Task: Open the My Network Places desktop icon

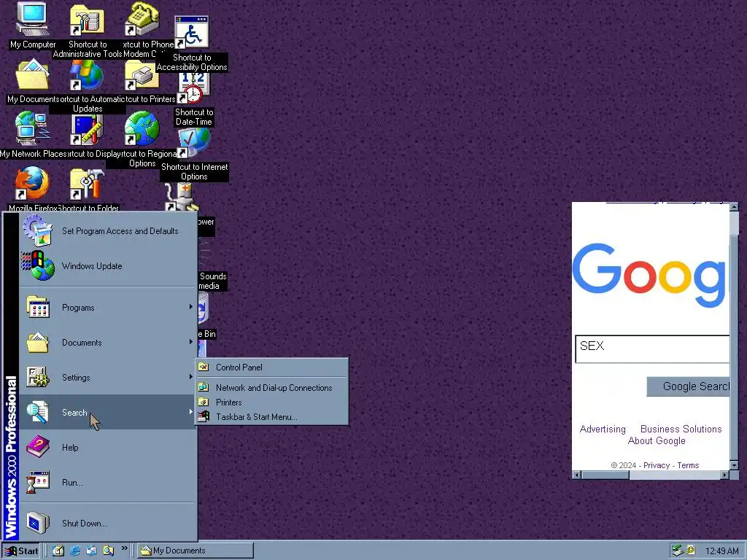Action: click(32, 128)
